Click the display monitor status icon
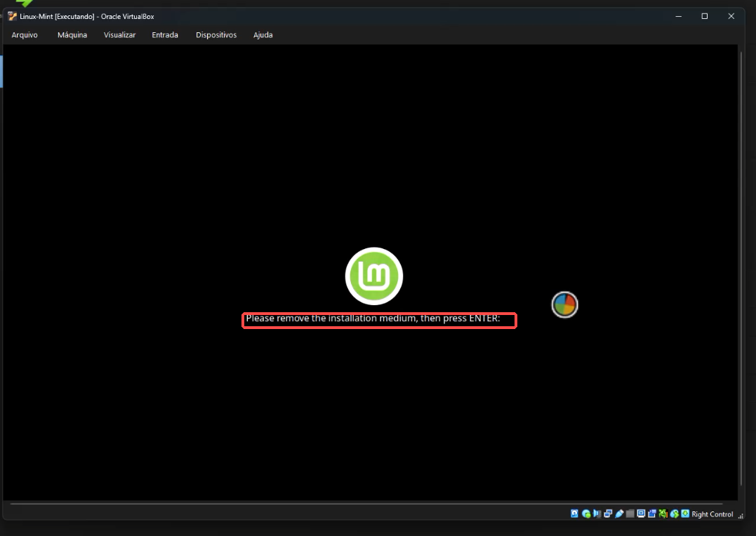Image resolution: width=756 pixels, height=536 pixels. click(x=641, y=514)
